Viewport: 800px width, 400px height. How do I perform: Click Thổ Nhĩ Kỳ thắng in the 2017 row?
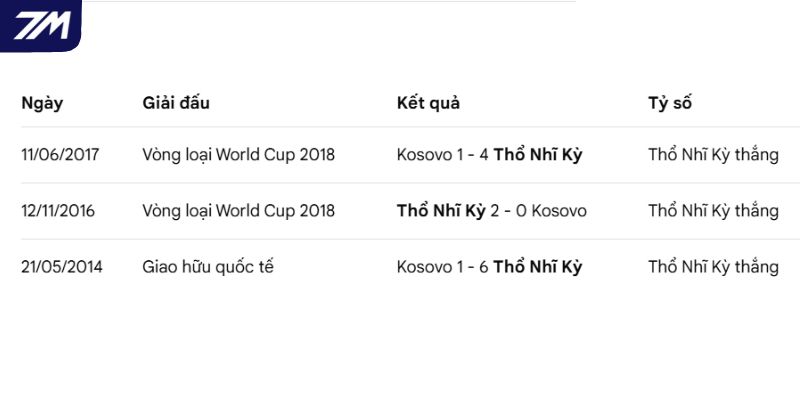pos(713,155)
